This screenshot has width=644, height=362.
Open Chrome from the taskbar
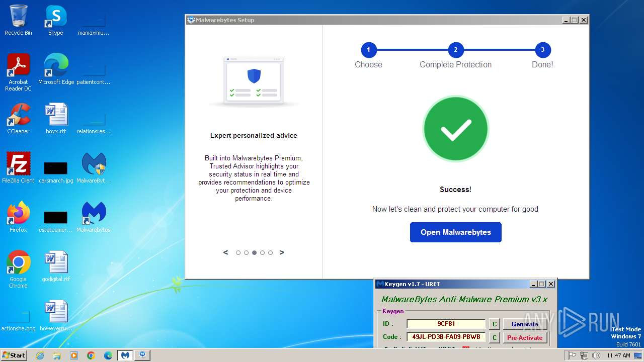[91, 355]
